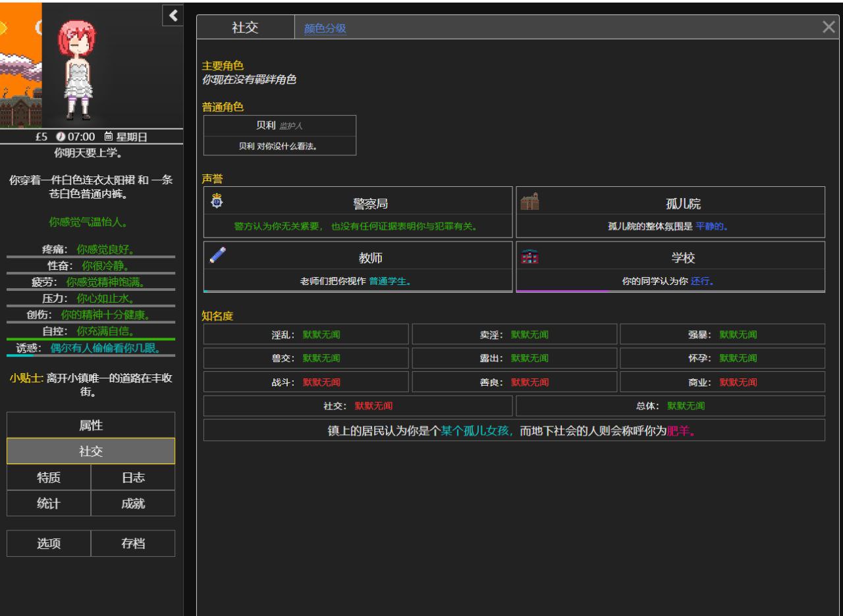The image size is (843, 616).
Task: Close the social panel with the X
Action: [828, 26]
